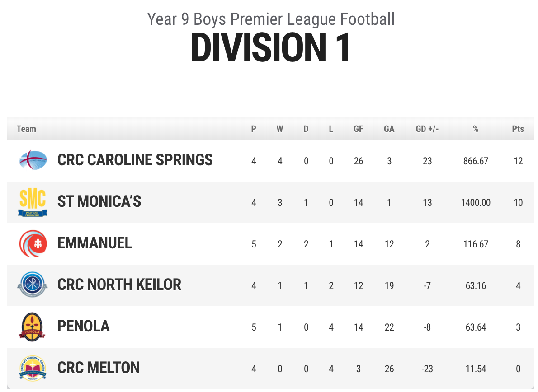Open the St Monica's team name

click(x=99, y=202)
